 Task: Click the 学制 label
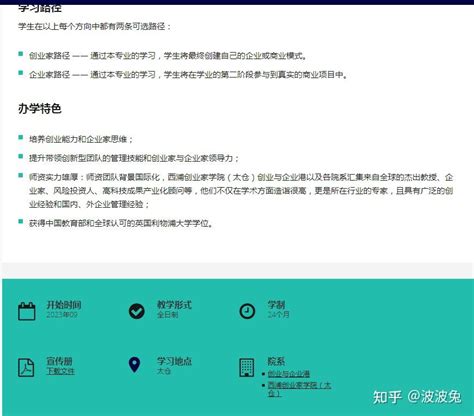(276, 305)
